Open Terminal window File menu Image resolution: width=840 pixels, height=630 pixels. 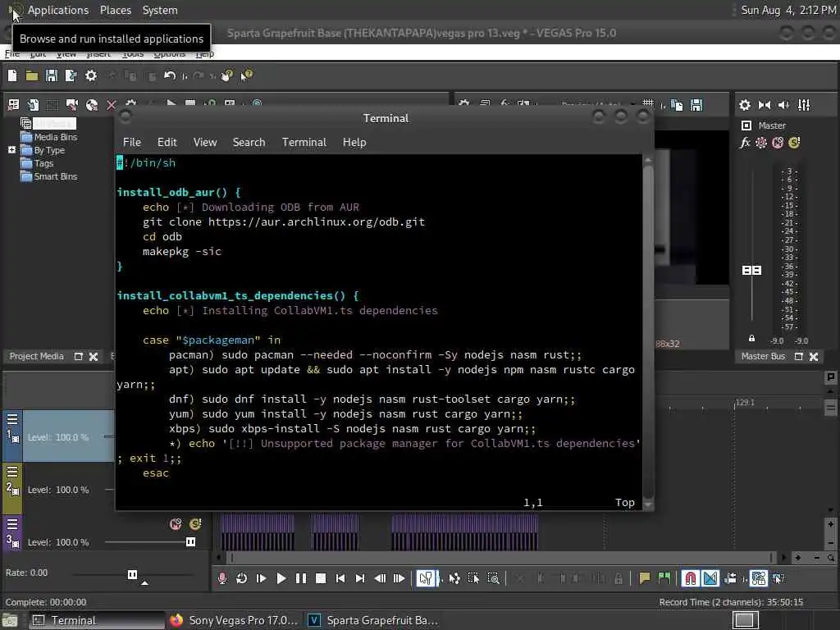click(132, 142)
